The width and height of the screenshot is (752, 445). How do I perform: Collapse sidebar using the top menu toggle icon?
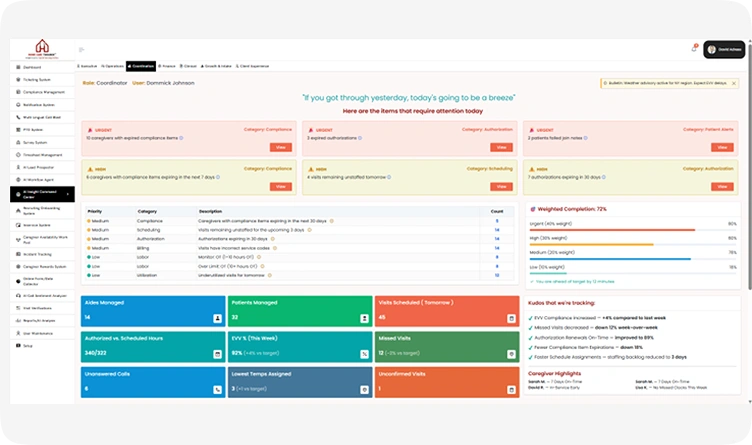(x=82, y=49)
